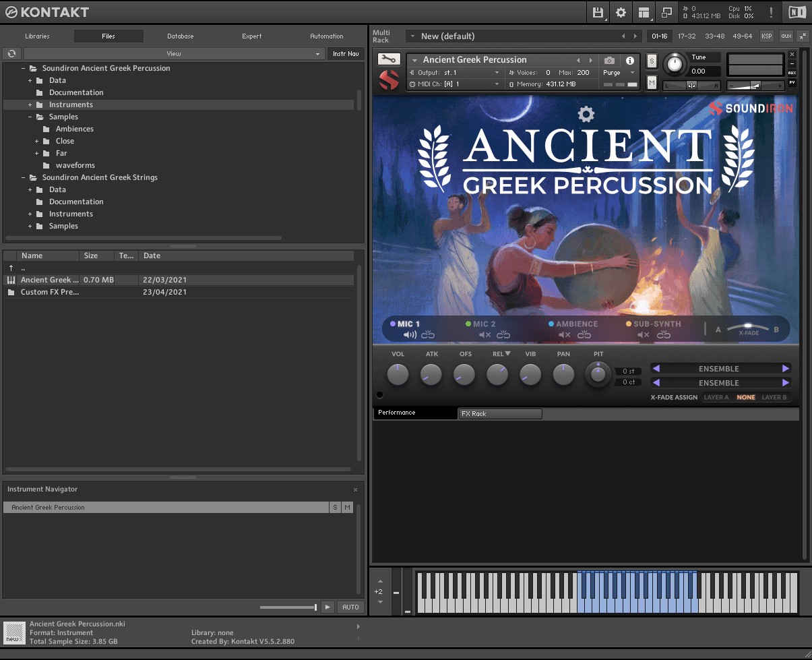Unmute the SUB-SYNTH speaker
This screenshot has height=660, width=812.
coord(644,334)
